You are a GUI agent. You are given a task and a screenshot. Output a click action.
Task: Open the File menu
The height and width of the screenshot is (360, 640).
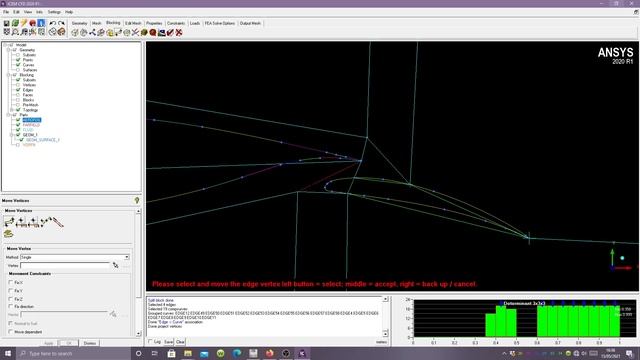pyautogui.click(x=6, y=12)
